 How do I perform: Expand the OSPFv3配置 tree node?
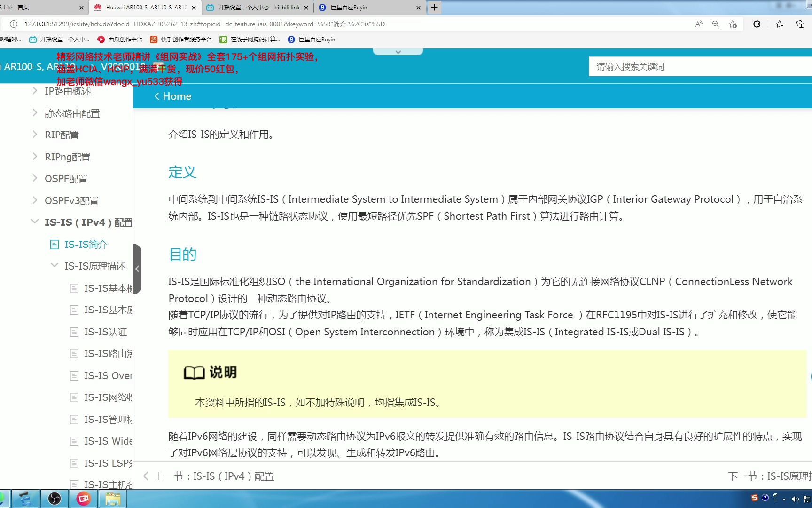[34, 200]
